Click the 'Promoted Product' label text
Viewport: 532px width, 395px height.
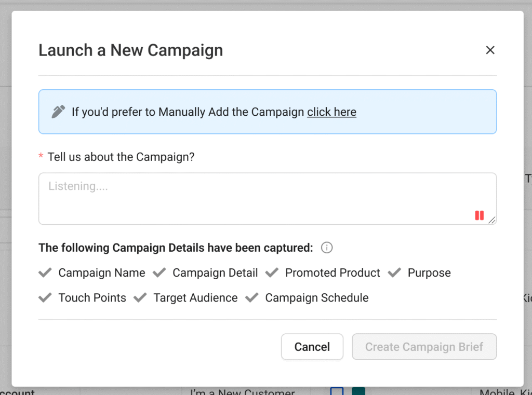click(332, 273)
